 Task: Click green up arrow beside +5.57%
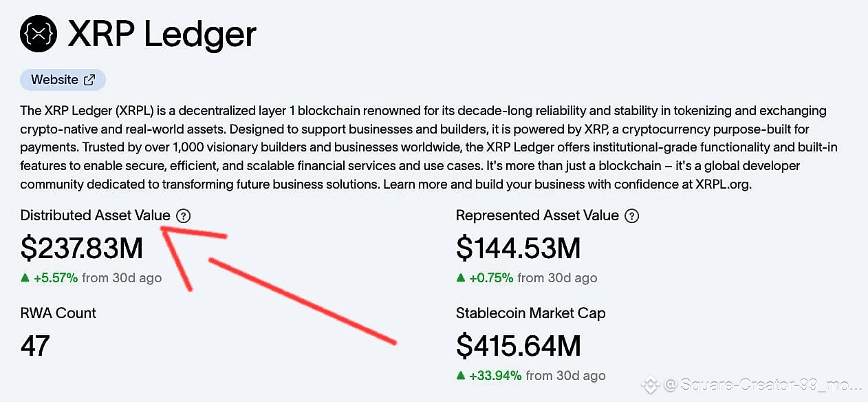coord(25,278)
